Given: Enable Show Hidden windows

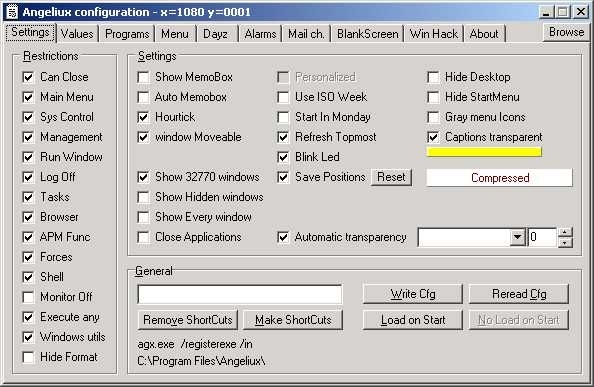Looking at the screenshot, I should [x=143, y=197].
